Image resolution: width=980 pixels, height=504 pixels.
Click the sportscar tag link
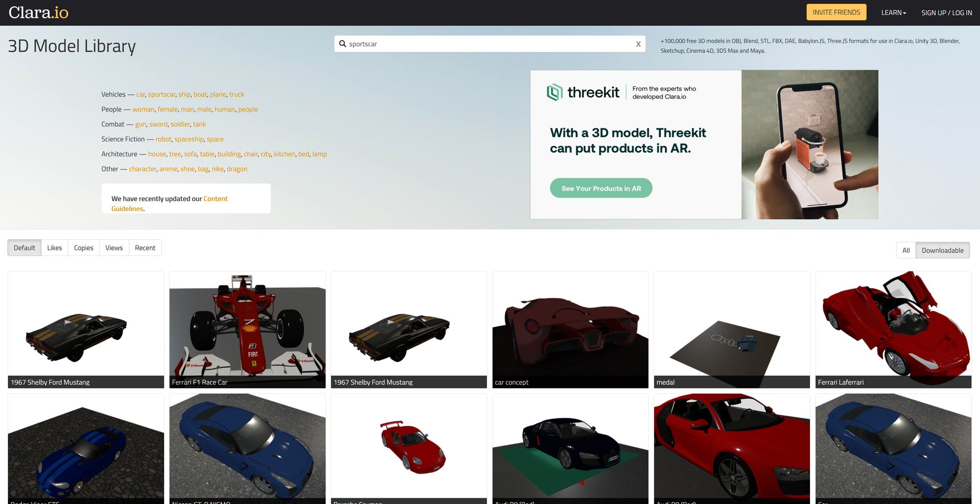click(x=162, y=95)
